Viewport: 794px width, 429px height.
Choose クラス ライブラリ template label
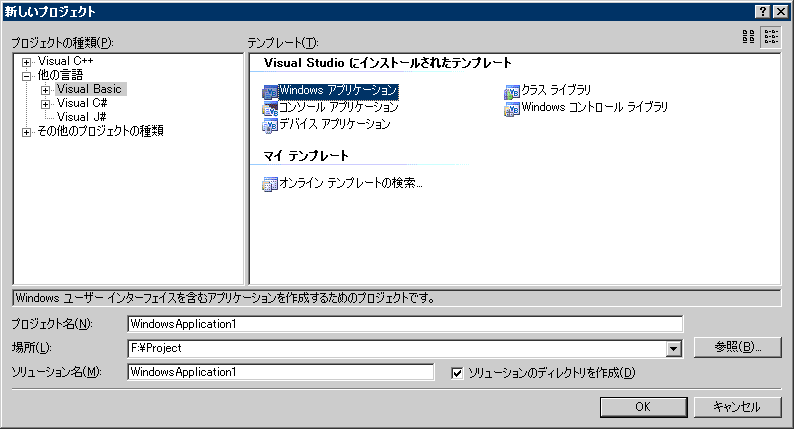pos(556,90)
